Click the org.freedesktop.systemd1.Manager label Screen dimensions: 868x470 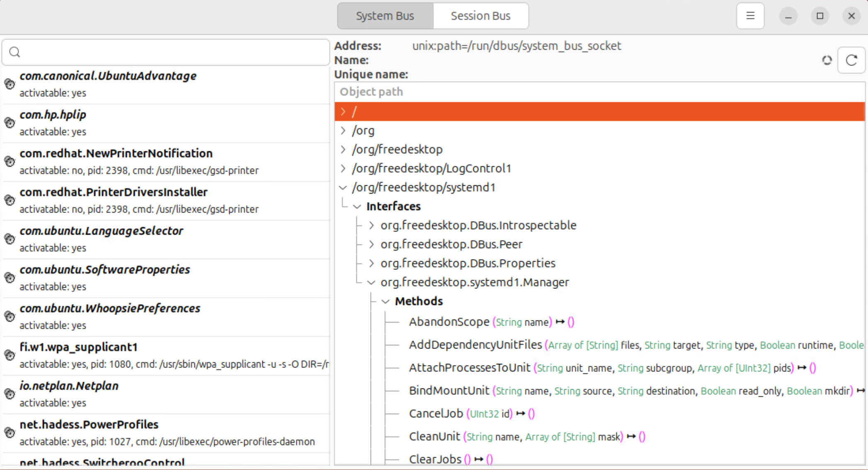pyautogui.click(x=475, y=282)
